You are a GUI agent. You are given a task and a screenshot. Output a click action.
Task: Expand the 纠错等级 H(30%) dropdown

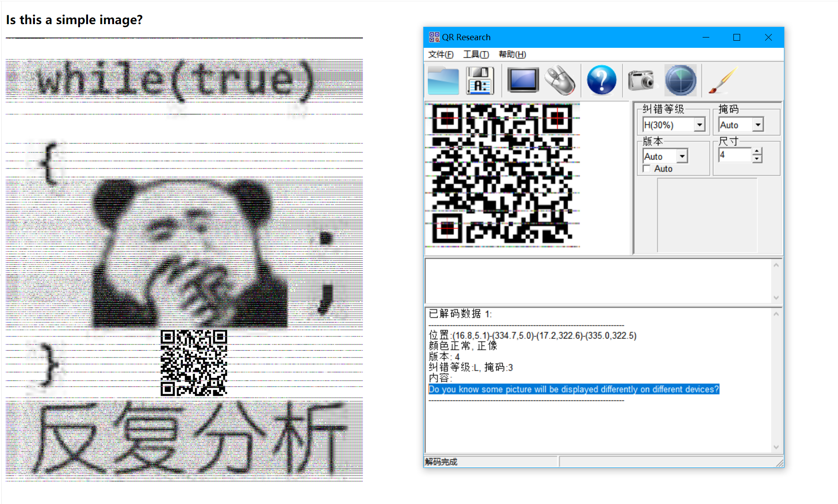pyautogui.click(x=700, y=125)
